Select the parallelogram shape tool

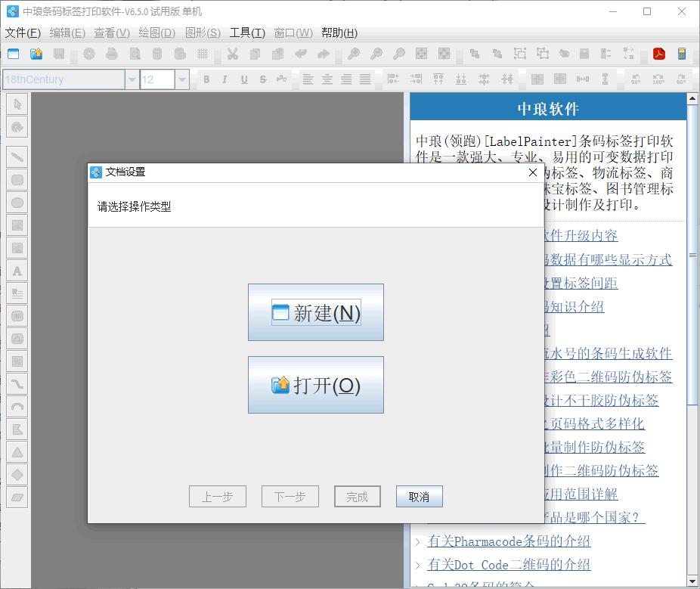click(x=17, y=498)
